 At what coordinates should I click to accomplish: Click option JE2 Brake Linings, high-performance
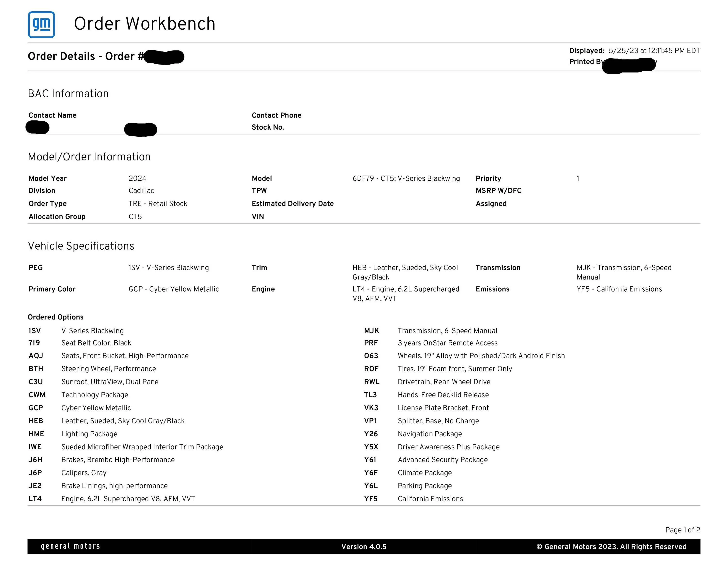(x=98, y=486)
